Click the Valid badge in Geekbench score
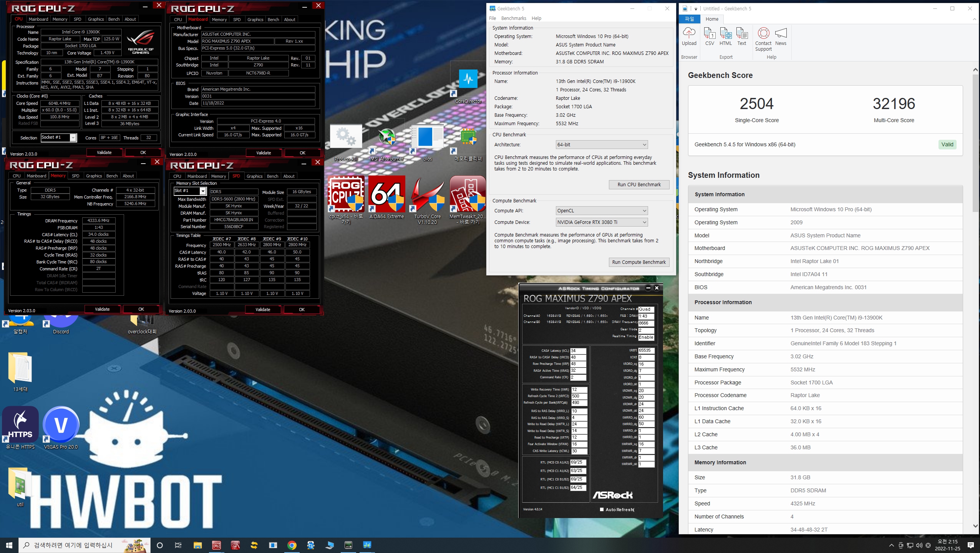Viewport: 980px width, 553px height. coord(947,144)
